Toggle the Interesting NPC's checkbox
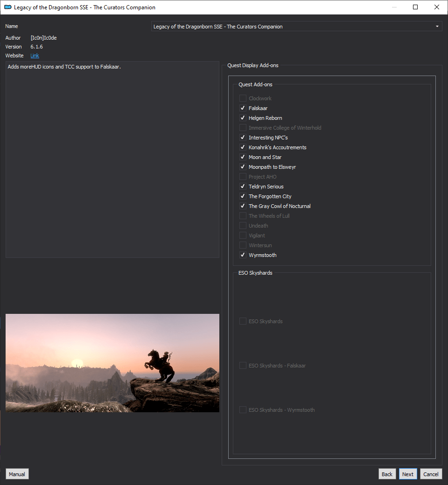Image resolution: width=448 pixels, height=485 pixels. [x=243, y=137]
